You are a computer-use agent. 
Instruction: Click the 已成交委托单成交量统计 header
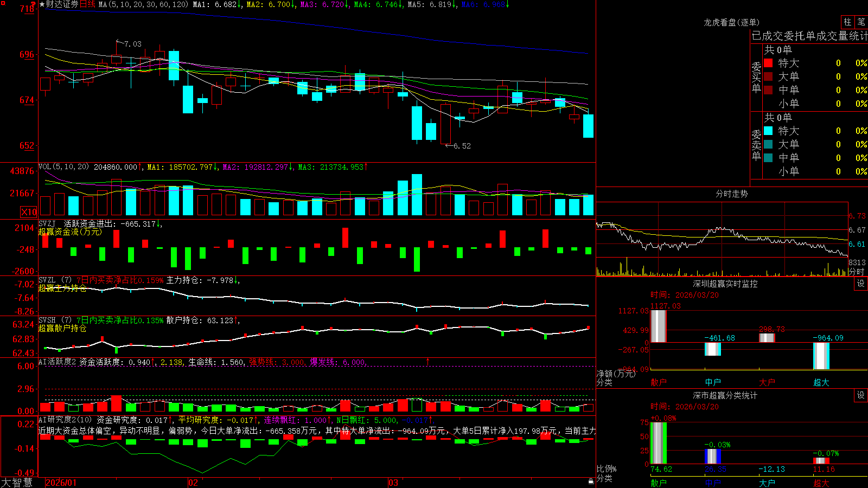tap(809, 36)
